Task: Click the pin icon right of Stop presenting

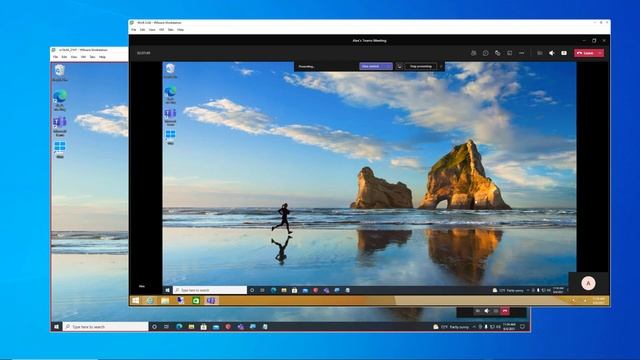Action: [441, 66]
